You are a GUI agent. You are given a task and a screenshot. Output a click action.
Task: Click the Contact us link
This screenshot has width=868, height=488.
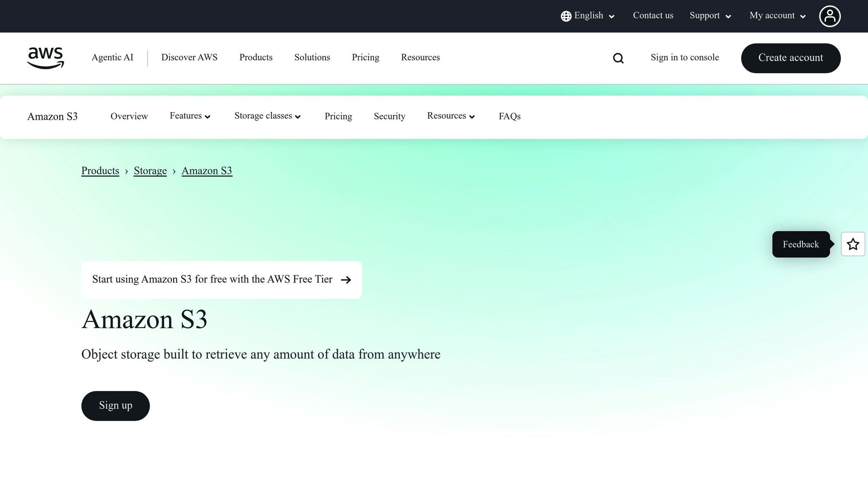point(653,16)
